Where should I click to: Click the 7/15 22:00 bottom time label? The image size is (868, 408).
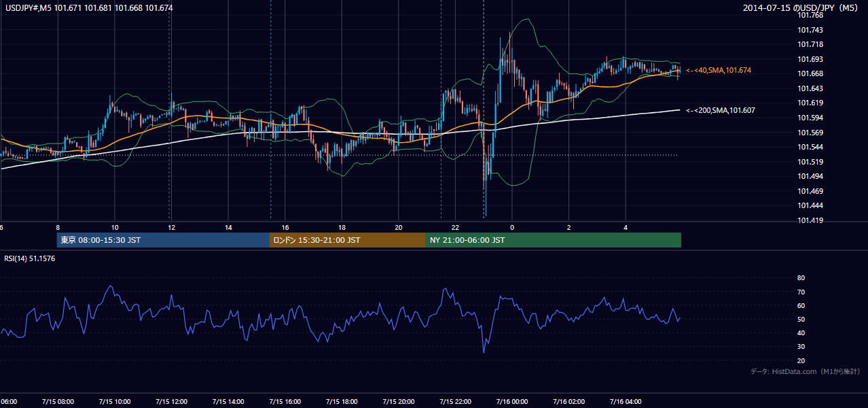point(455,402)
